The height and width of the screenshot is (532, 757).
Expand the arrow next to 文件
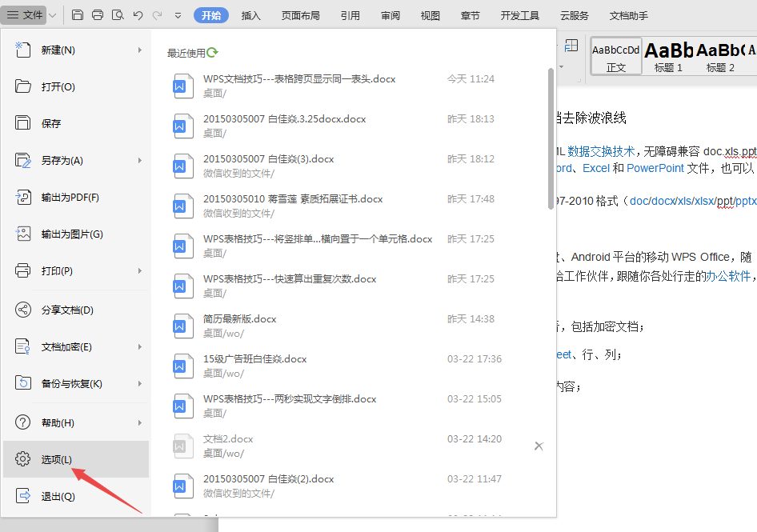(53, 15)
